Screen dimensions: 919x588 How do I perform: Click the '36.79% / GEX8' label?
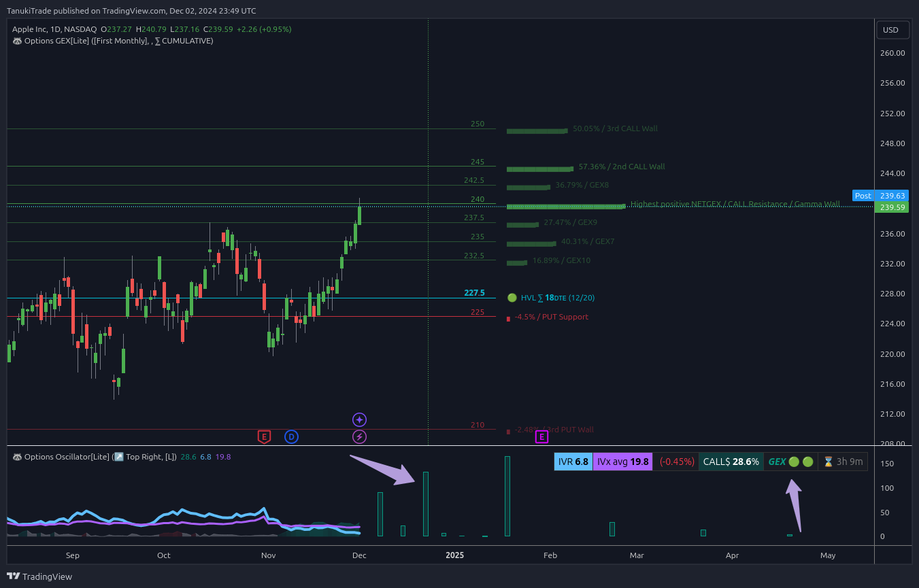[582, 185]
